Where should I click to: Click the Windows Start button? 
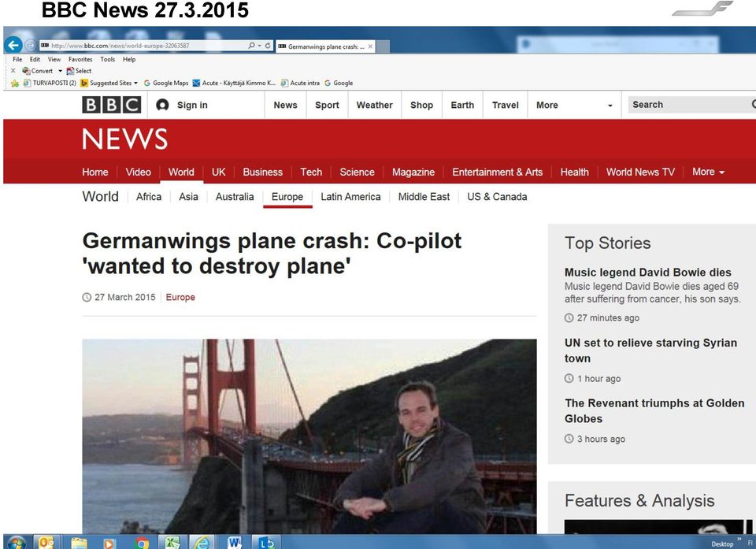click(x=16, y=543)
